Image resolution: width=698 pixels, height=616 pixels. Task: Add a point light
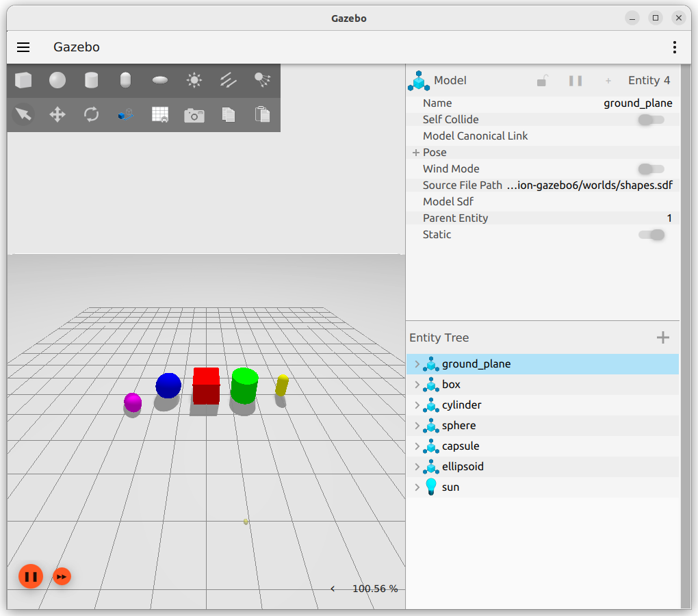click(194, 81)
